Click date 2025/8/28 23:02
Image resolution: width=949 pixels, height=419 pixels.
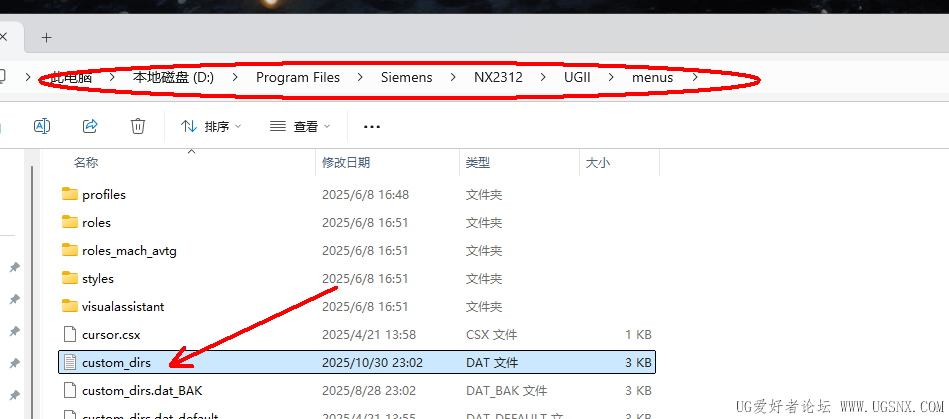pos(369,391)
